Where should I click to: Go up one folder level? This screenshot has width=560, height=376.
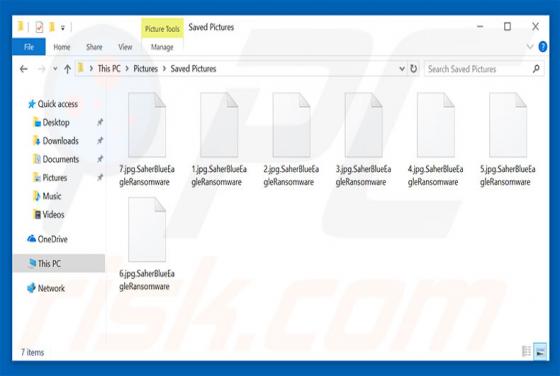(x=67, y=69)
